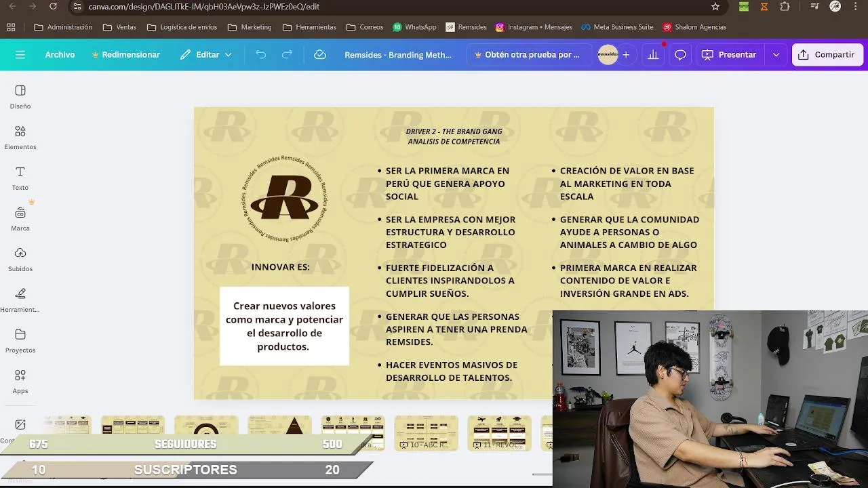
Task: Check the cloud save status icon
Action: 320,55
